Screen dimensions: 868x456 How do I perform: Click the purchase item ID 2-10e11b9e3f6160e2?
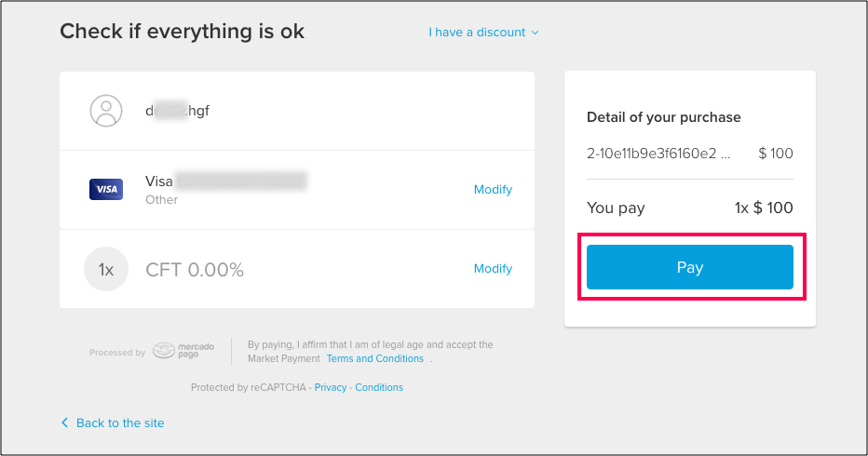click(x=658, y=154)
